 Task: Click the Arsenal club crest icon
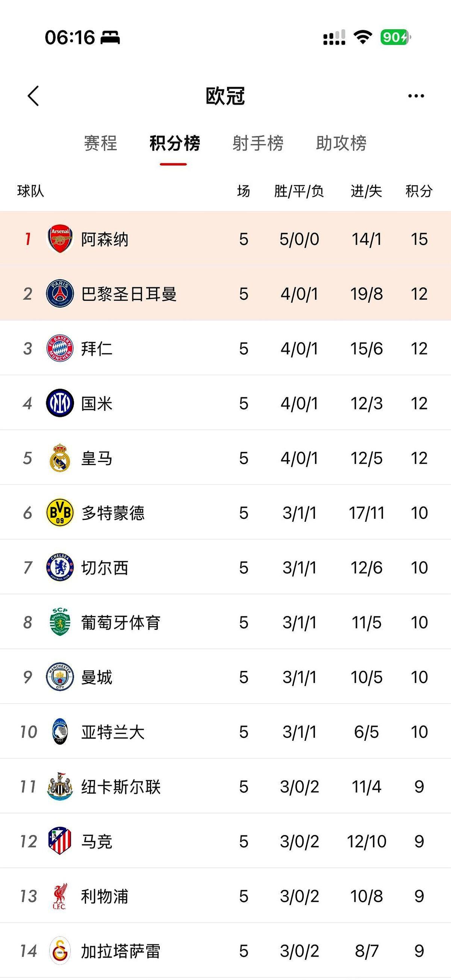60,239
